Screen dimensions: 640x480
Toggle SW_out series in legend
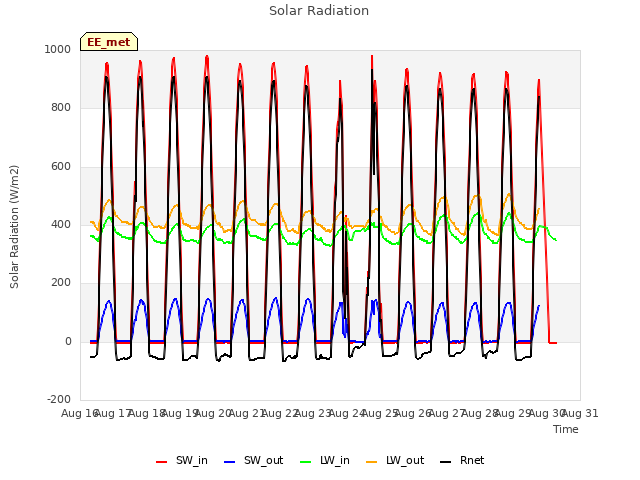[253, 460]
